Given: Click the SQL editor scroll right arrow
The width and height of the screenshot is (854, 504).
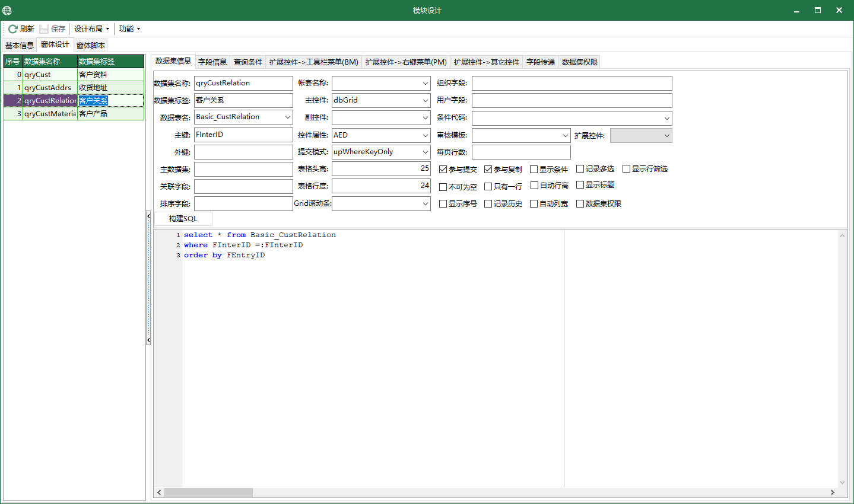Looking at the screenshot, I should pos(832,493).
